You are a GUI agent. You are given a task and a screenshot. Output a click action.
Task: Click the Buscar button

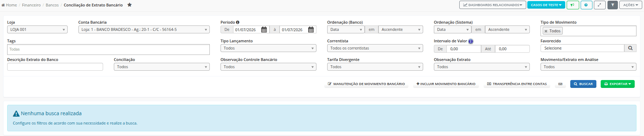[x=583, y=84]
